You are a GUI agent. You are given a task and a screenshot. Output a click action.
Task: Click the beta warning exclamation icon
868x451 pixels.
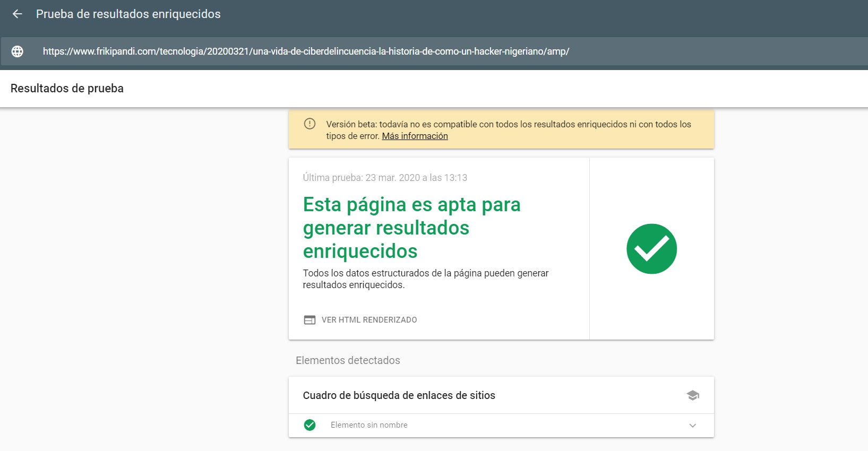(310, 124)
